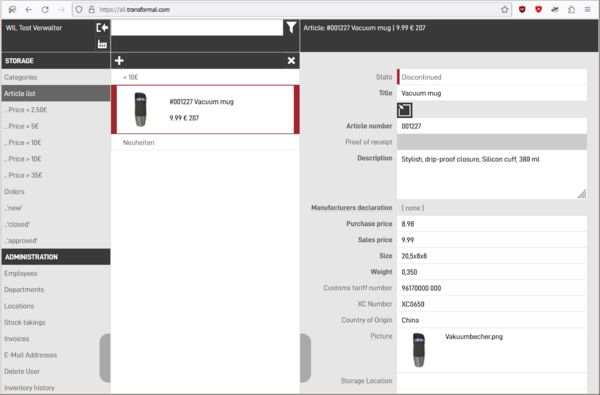The height and width of the screenshot is (395, 600).
Task: Click the first red shield extension icon
Action: [x=522, y=10]
